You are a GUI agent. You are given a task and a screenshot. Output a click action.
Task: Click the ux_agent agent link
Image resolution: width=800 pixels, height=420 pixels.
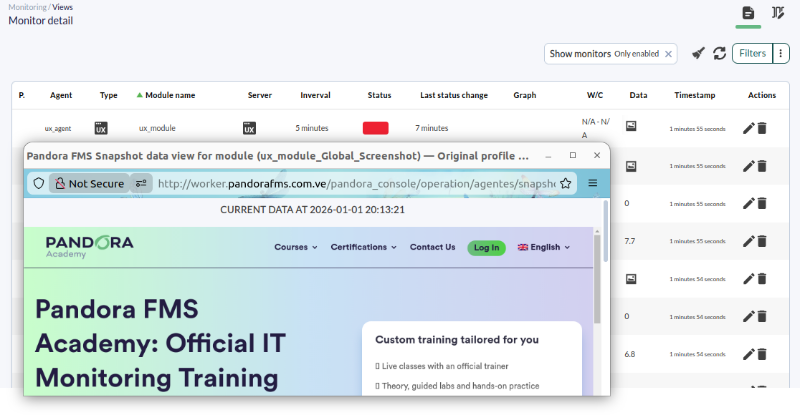click(x=58, y=129)
